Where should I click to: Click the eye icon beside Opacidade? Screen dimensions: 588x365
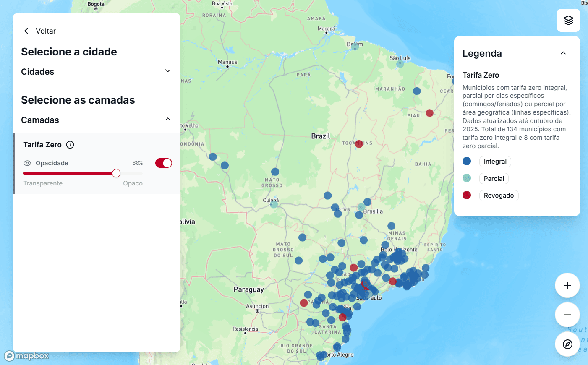[27, 163]
